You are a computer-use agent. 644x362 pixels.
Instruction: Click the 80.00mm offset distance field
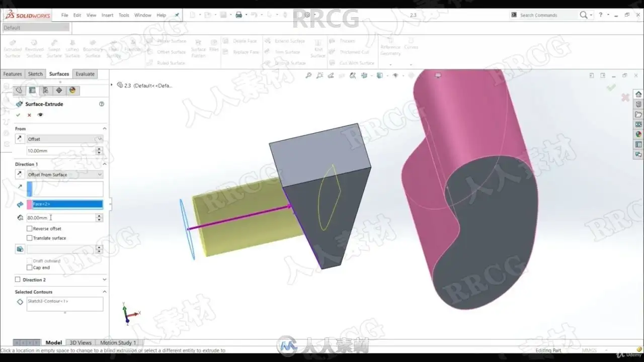[61, 218]
